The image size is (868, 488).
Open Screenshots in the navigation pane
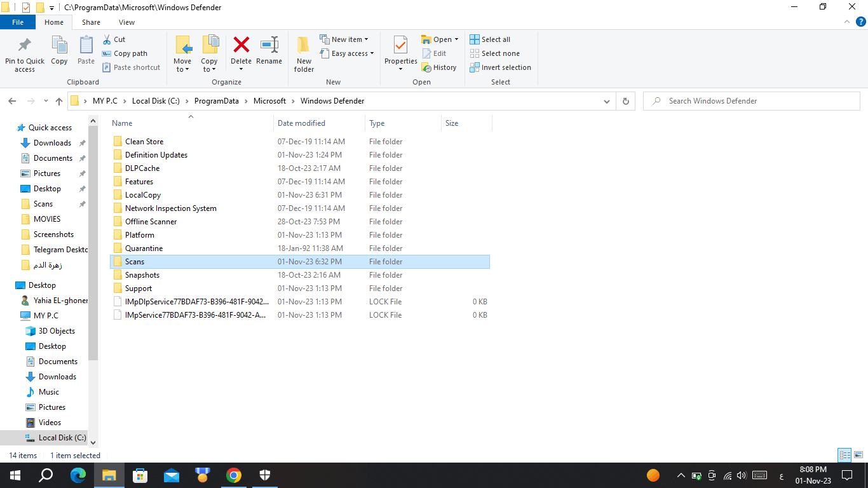pos(53,234)
